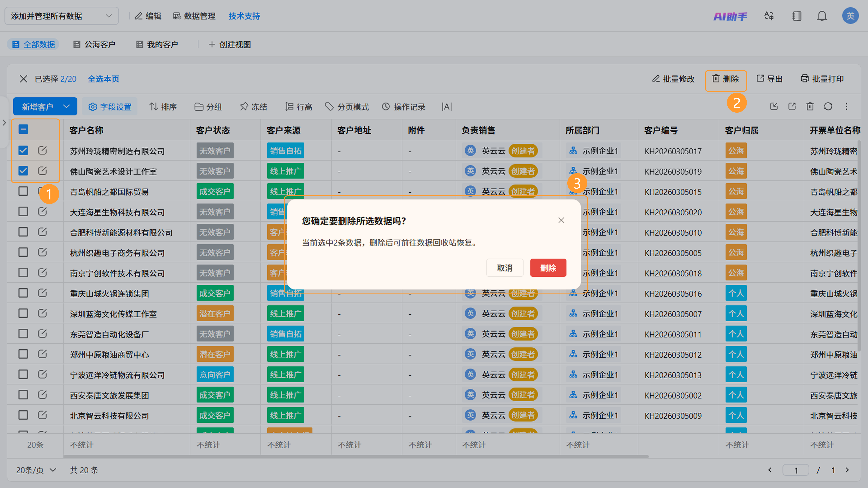Toggle the header select-all checkbox
868x488 pixels.
coord(23,129)
